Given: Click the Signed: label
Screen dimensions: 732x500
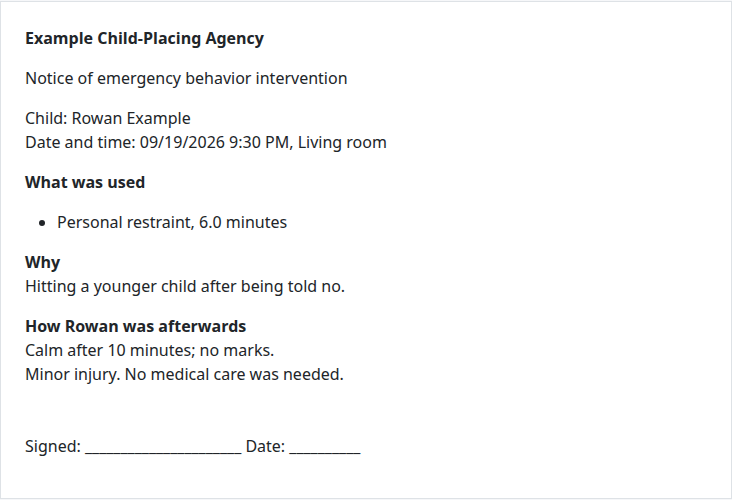Looking at the screenshot, I should (53, 447).
